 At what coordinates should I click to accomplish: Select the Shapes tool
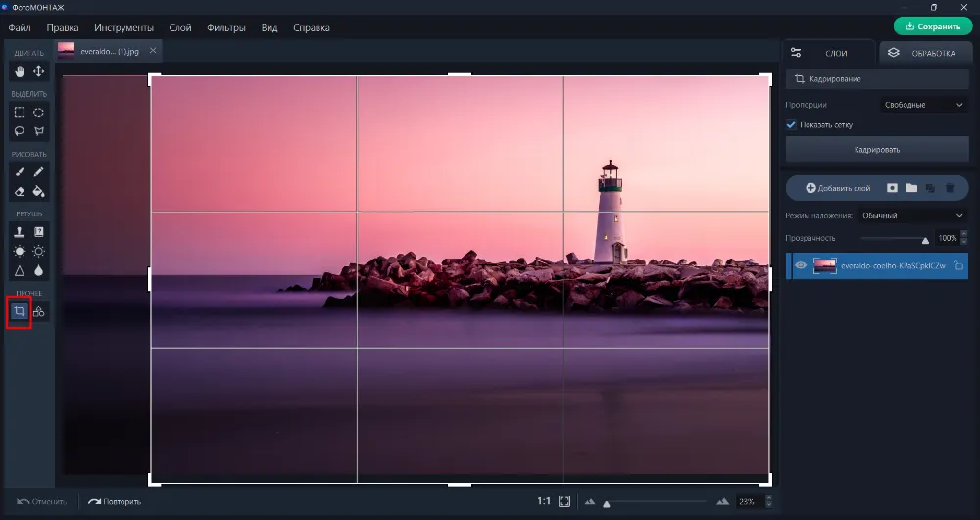(x=39, y=310)
